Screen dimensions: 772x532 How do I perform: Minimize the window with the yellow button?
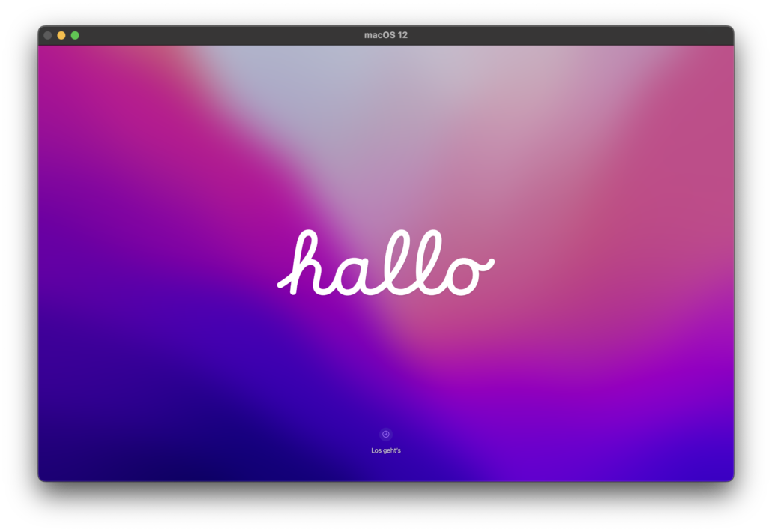(x=61, y=35)
